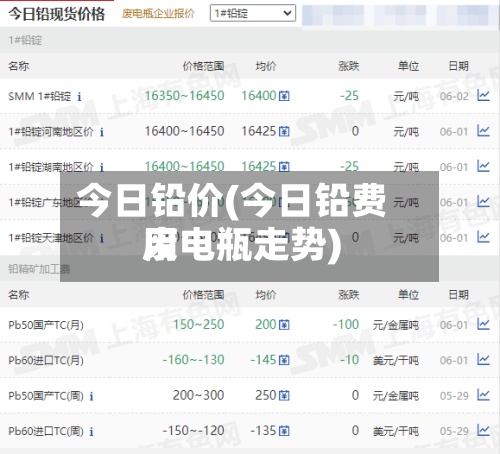Open trend chart for 1#铅锭天津地区价
The height and width of the screenshot is (454, 500).
pos(483,237)
